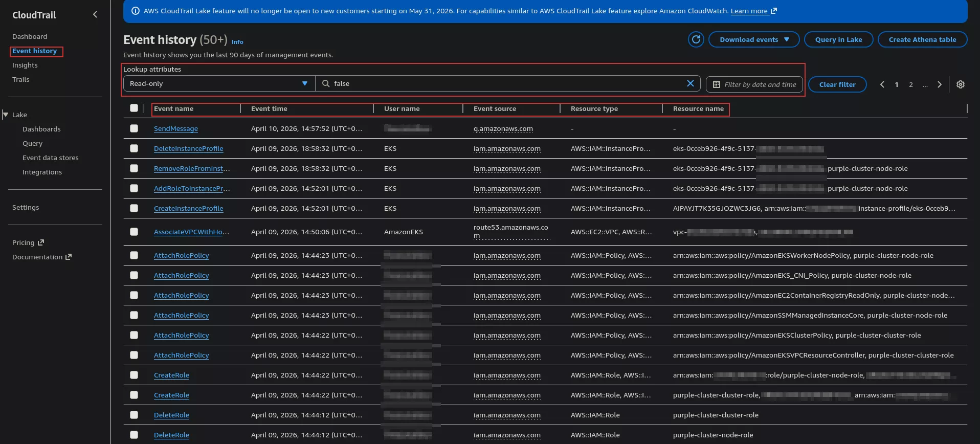Click the Clear filter button
980x444 pixels.
837,84
